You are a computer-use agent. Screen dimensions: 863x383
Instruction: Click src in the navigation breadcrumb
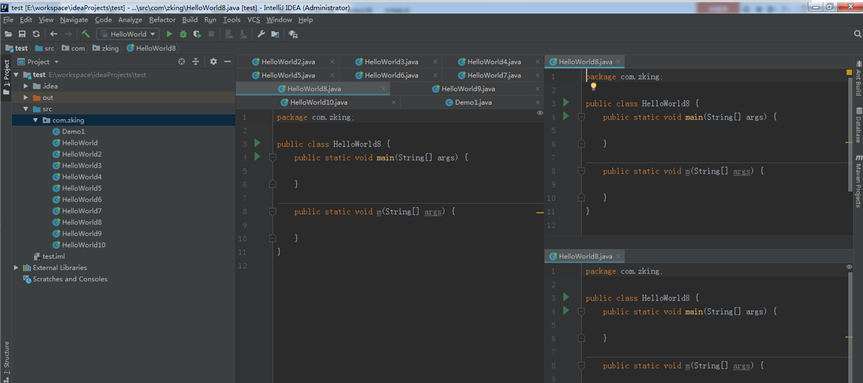45,48
